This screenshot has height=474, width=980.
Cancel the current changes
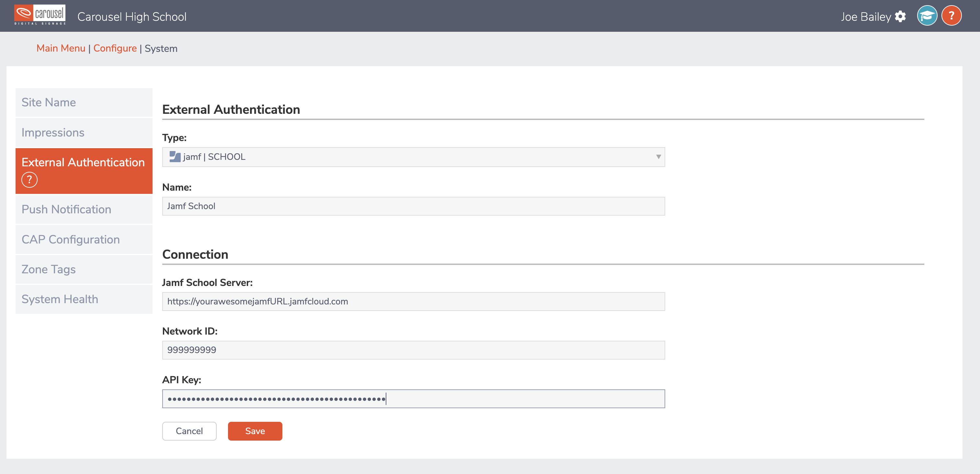click(x=189, y=431)
